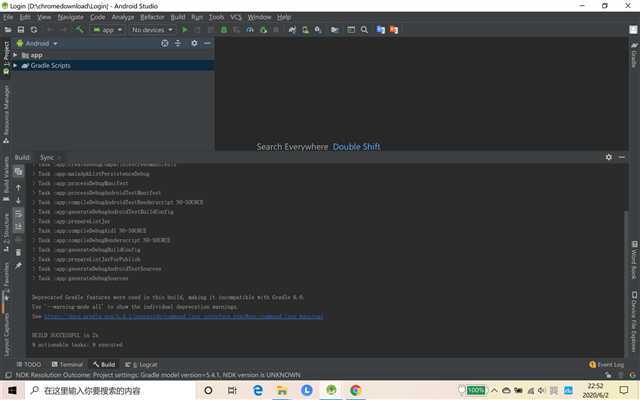This screenshot has width=640, height=400.
Task: Open Build panel settings gear
Action: pos(609,157)
